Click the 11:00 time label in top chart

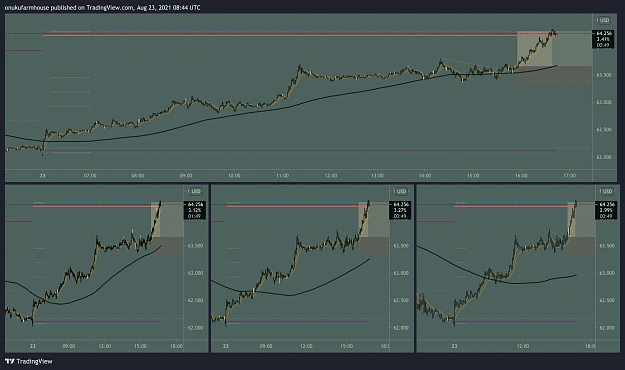[282, 175]
